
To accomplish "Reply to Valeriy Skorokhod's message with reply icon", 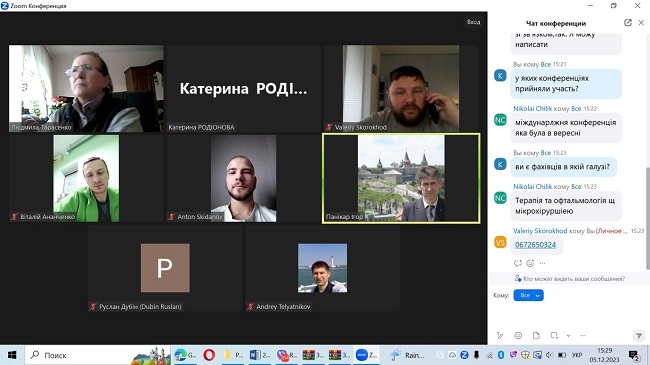I will tap(518, 263).
